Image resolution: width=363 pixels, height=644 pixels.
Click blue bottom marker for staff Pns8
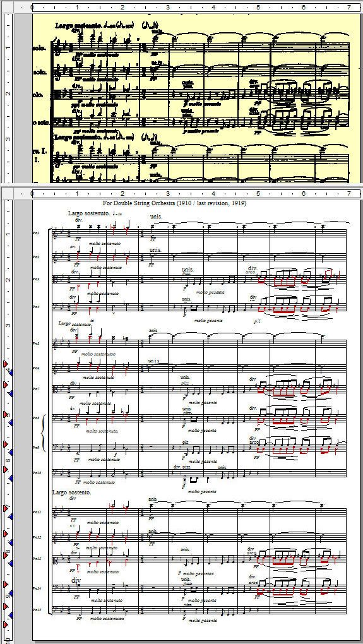tap(11, 422)
